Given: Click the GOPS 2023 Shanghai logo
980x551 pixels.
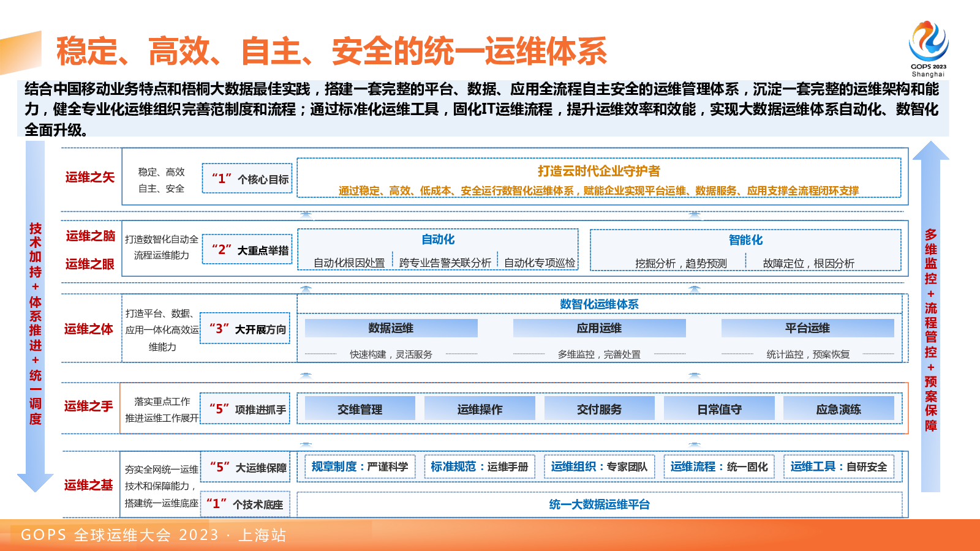Looking at the screenshot, I should pyautogui.click(x=928, y=49).
